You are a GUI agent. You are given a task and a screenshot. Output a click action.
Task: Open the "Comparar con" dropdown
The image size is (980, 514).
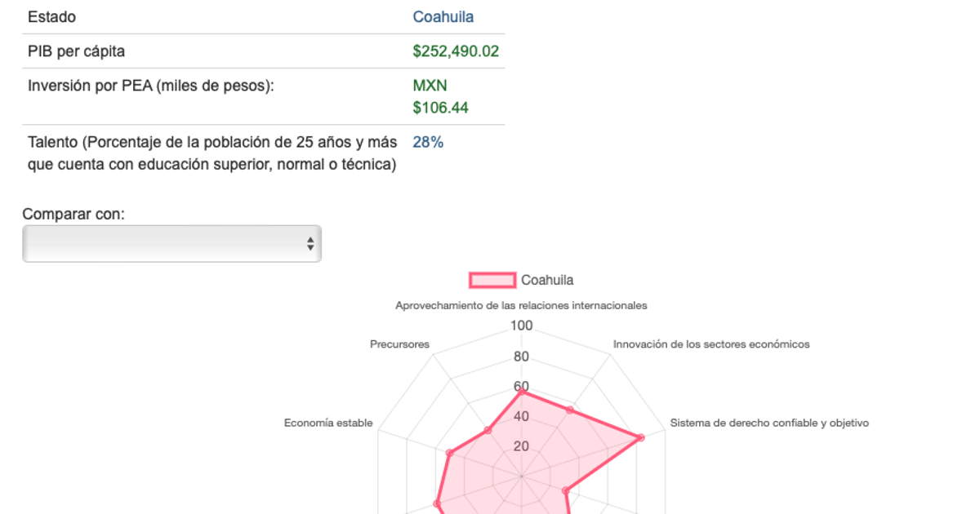(x=171, y=244)
